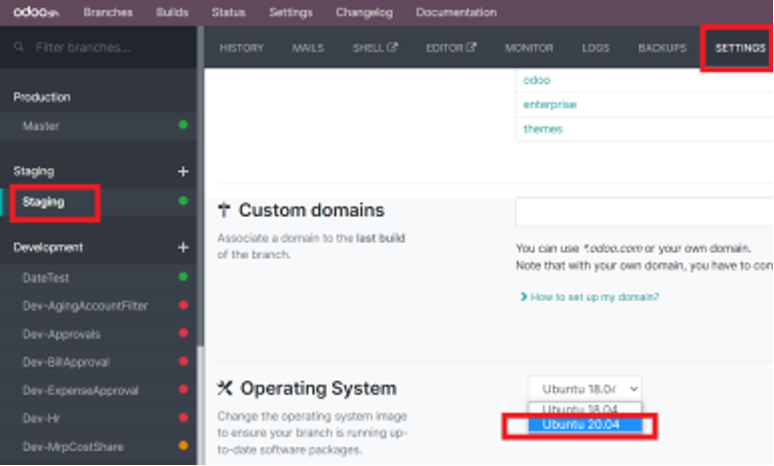Add a new Development branch
The width and height of the screenshot is (774, 466).
[183, 247]
